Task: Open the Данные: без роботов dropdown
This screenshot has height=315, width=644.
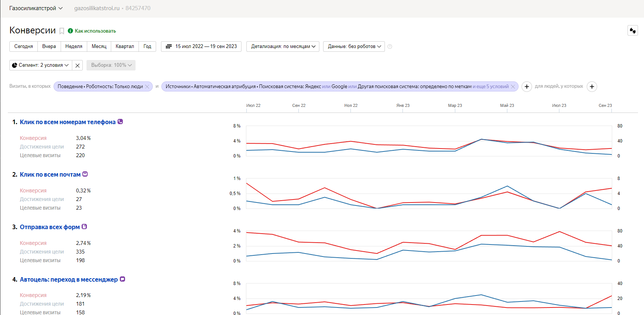Action: click(354, 46)
